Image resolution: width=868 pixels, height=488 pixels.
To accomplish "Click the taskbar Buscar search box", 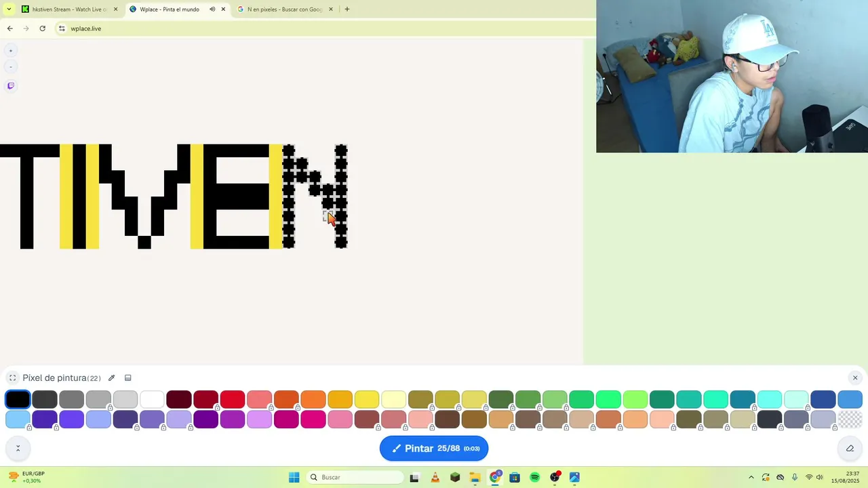I will tap(354, 477).
